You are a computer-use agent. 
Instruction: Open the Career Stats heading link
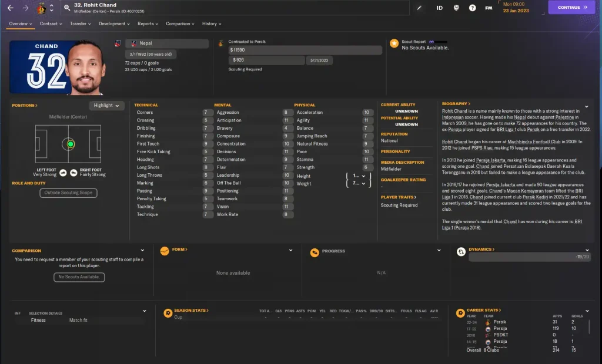(x=484, y=310)
